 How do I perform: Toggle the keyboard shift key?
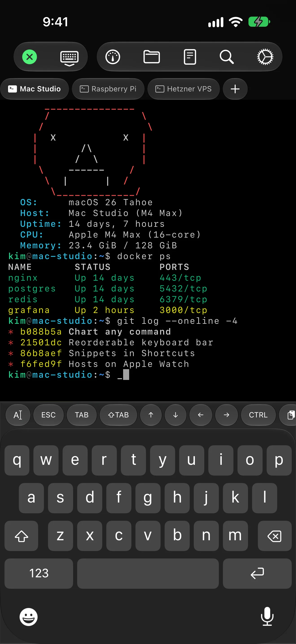click(22, 536)
